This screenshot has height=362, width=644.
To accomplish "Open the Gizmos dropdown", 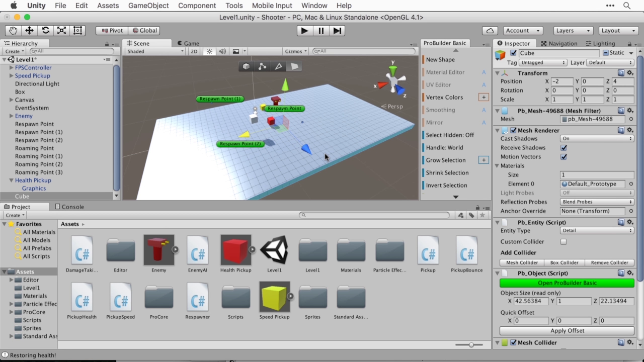I will 296,51.
